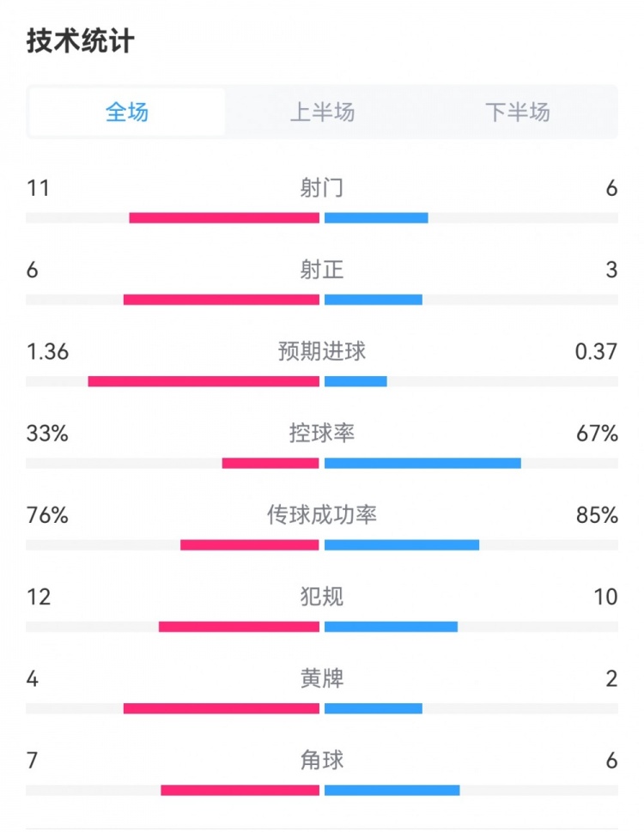Select the 预期进球 label
Viewport: 644px width, 832px height.
pyautogui.click(x=322, y=351)
